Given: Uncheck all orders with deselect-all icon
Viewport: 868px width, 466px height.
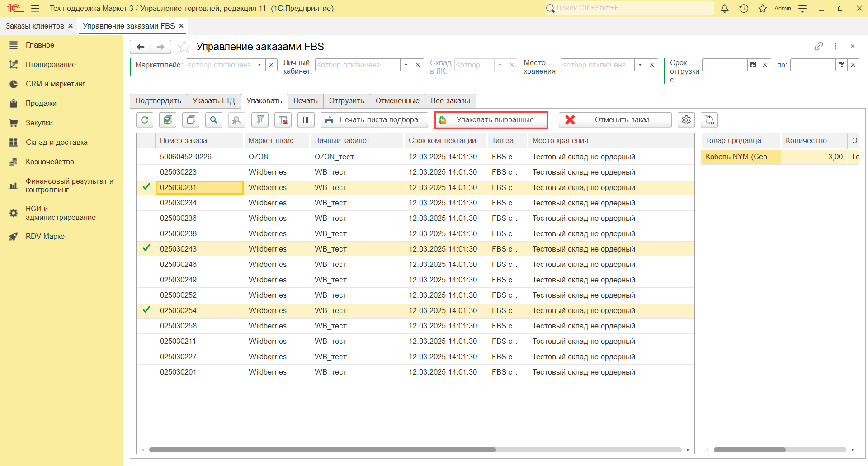Looking at the screenshot, I should pos(191,120).
